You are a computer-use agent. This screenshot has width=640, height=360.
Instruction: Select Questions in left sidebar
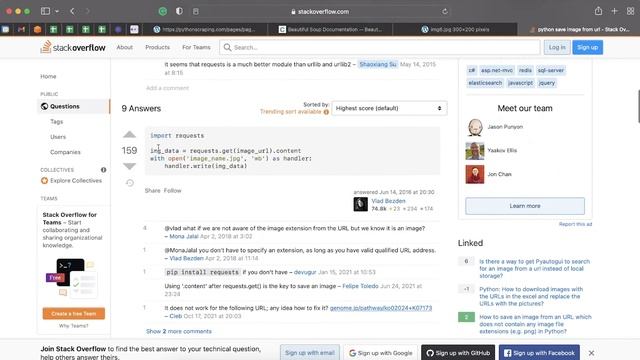click(73, 106)
